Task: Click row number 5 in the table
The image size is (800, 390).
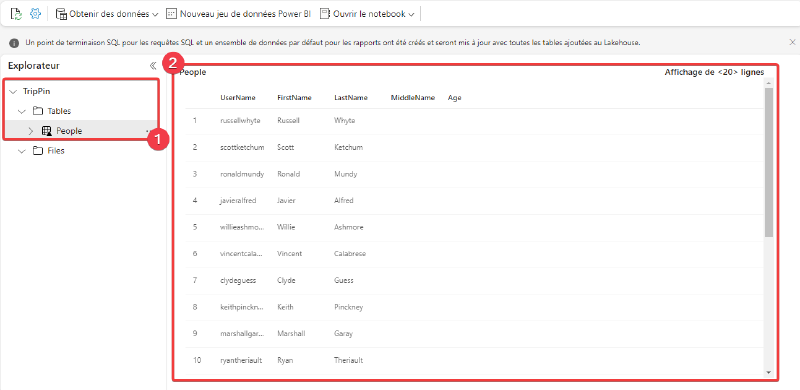Action: pos(195,227)
